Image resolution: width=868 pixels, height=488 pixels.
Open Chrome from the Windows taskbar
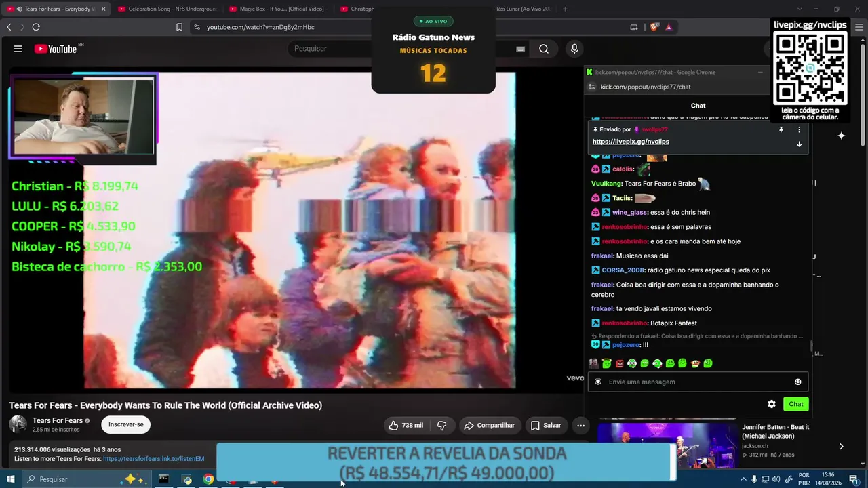click(208, 479)
